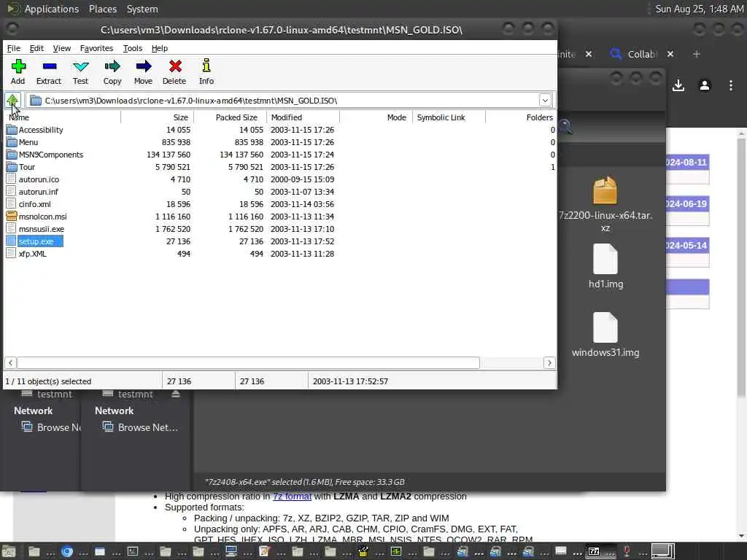Open the browser three-dot menu
Image resolution: width=747 pixels, height=560 pixels.
click(731, 85)
